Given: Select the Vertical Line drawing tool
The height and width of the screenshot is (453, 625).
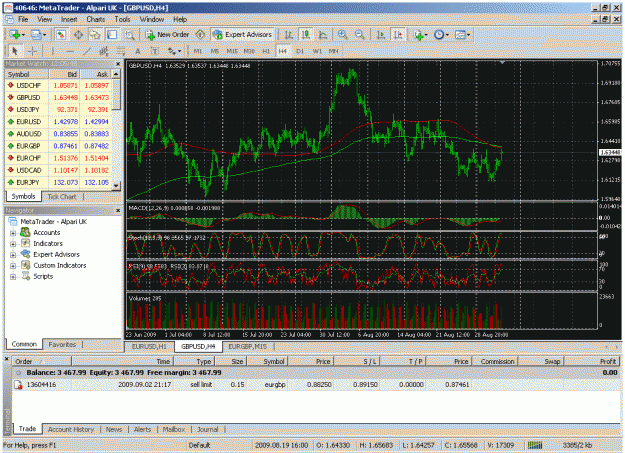Looking at the screenshot, I should click(52, 51).
